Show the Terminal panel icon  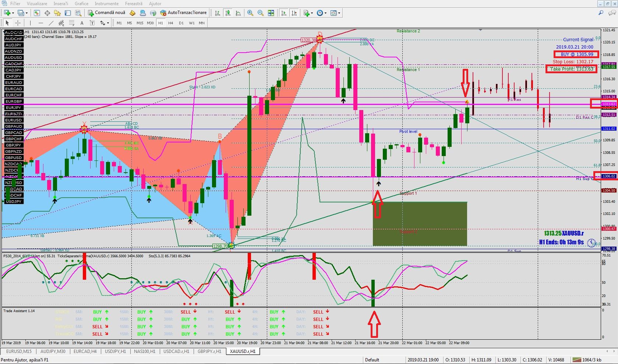[x=68, y=13]
